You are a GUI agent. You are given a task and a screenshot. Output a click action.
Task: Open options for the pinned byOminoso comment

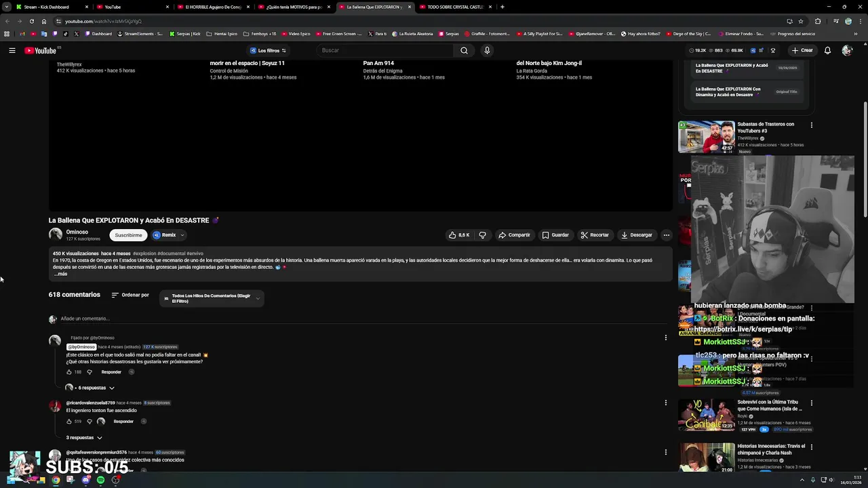tap(665, 338)
